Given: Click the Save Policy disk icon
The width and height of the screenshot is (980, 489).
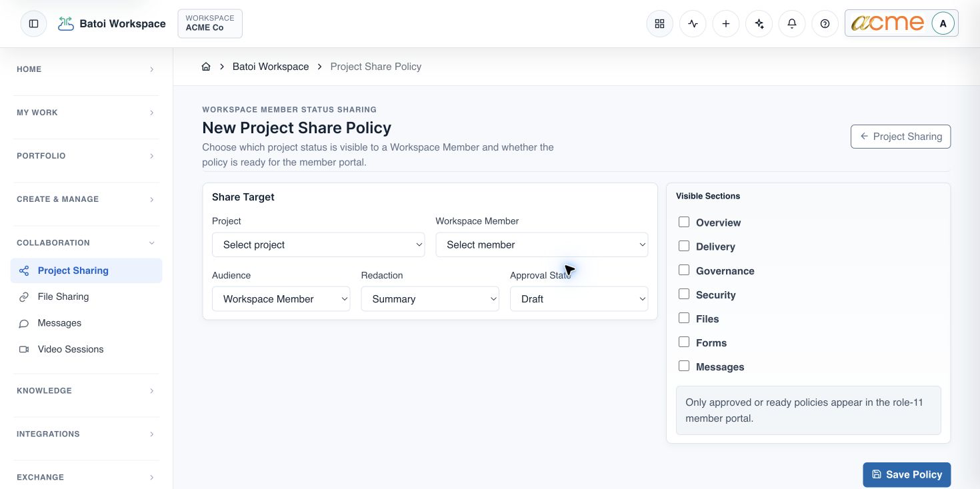Looking at the screenshot, I should (877, 474).
